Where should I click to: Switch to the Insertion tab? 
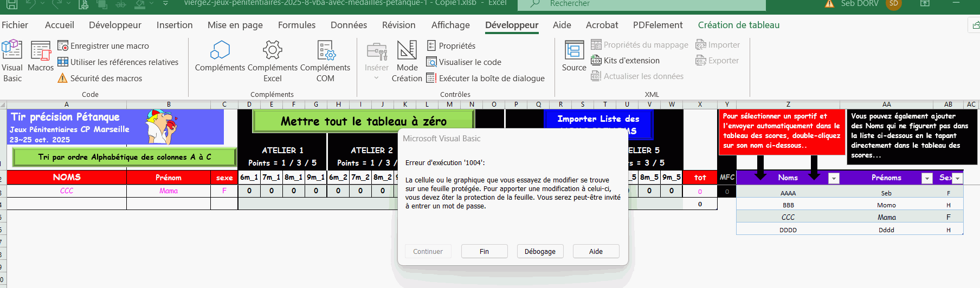[x=175, y=25]
